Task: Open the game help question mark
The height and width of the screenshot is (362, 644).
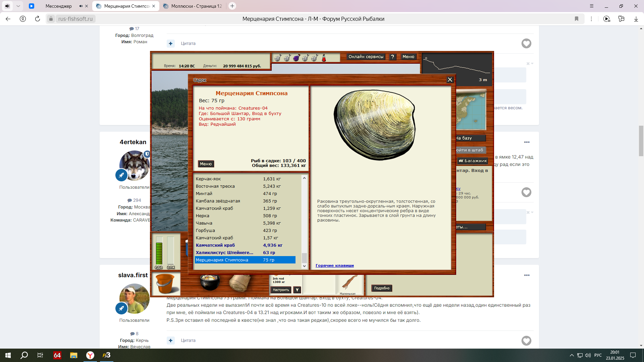Action: (x=392, y=57)
